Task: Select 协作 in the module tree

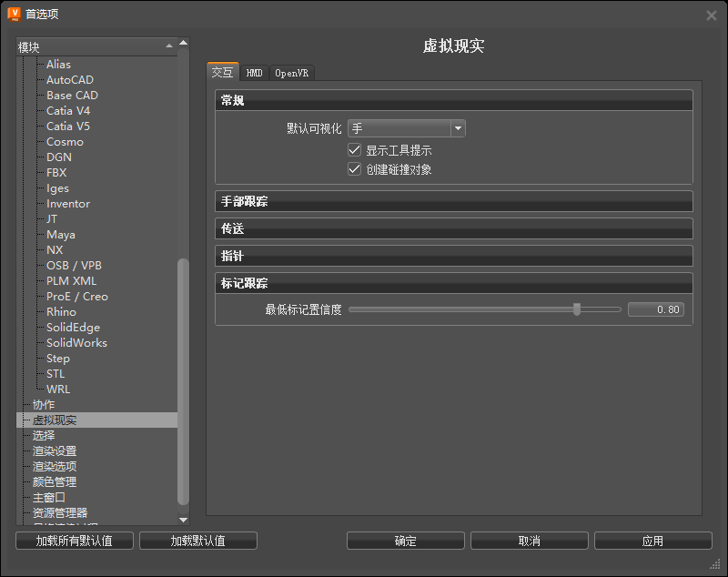Action: 44,405
